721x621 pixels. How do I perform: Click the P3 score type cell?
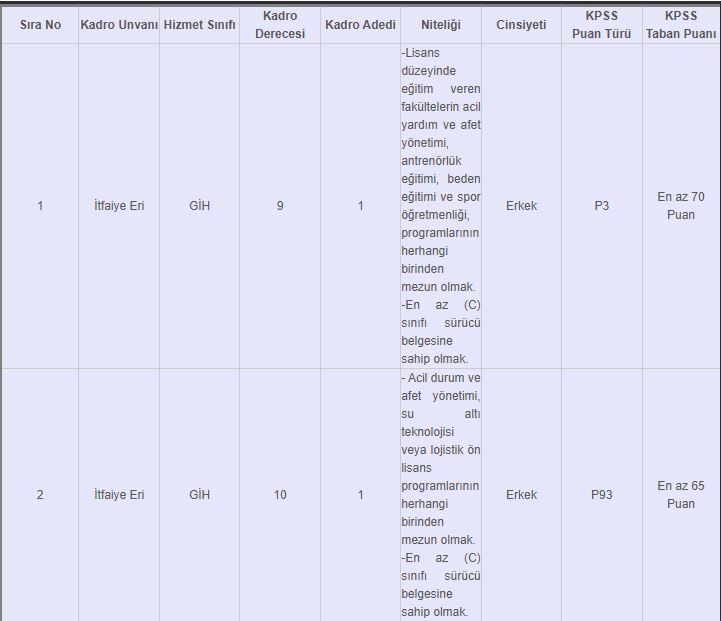click(601, 206)
